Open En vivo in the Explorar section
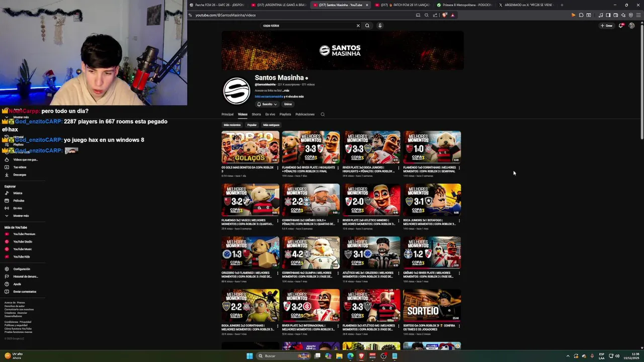 18,208
